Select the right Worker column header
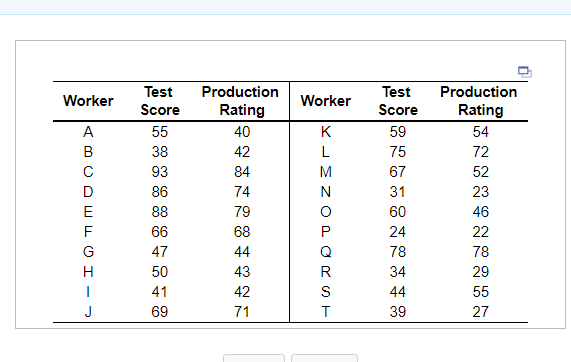The image size is (571, 362). (326, 101)
